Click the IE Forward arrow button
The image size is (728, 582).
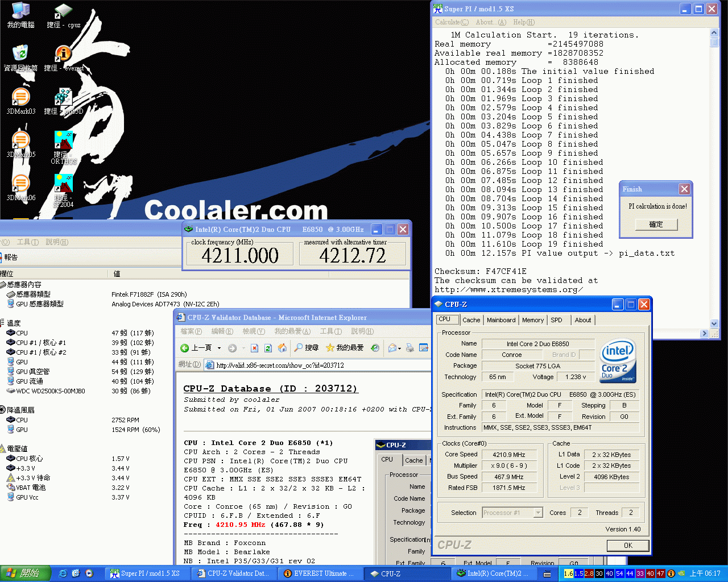[232, 348]
